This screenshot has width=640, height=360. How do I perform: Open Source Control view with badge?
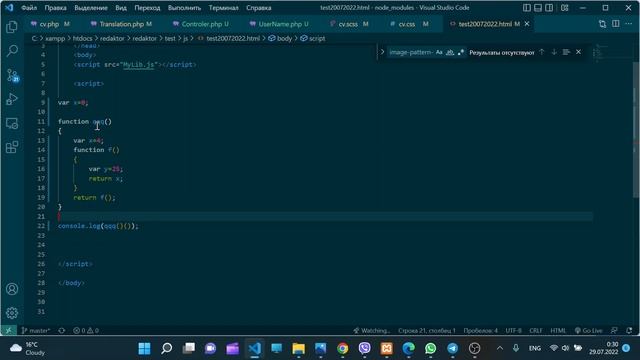(x=12, y=75)
